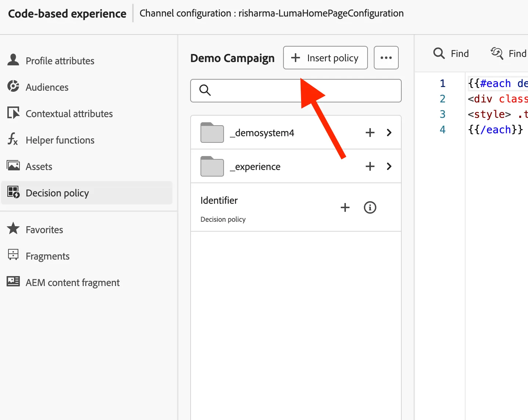The height and width of the screenshot is (420, 528).
Task: Expand the _experience folder chevron
Action: click(x=389, y=166)
